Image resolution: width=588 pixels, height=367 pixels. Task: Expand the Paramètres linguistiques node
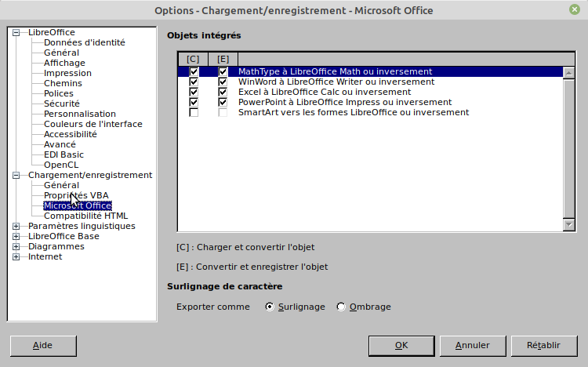(x=16, y=227)
